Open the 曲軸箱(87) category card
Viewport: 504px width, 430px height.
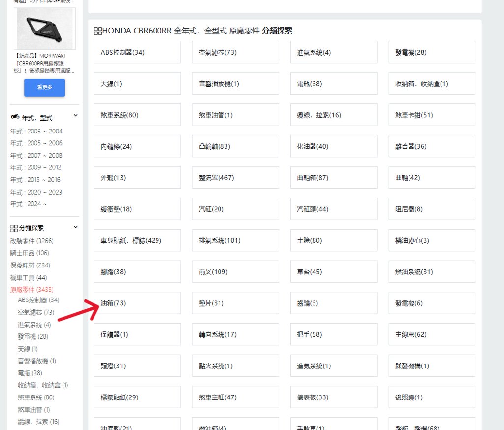[334, 177]
